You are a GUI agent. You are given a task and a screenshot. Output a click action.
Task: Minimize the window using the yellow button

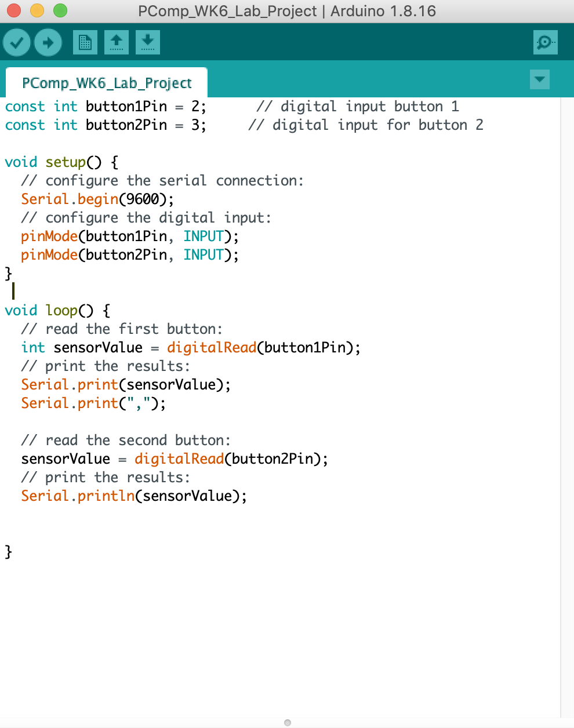(37, 10)
